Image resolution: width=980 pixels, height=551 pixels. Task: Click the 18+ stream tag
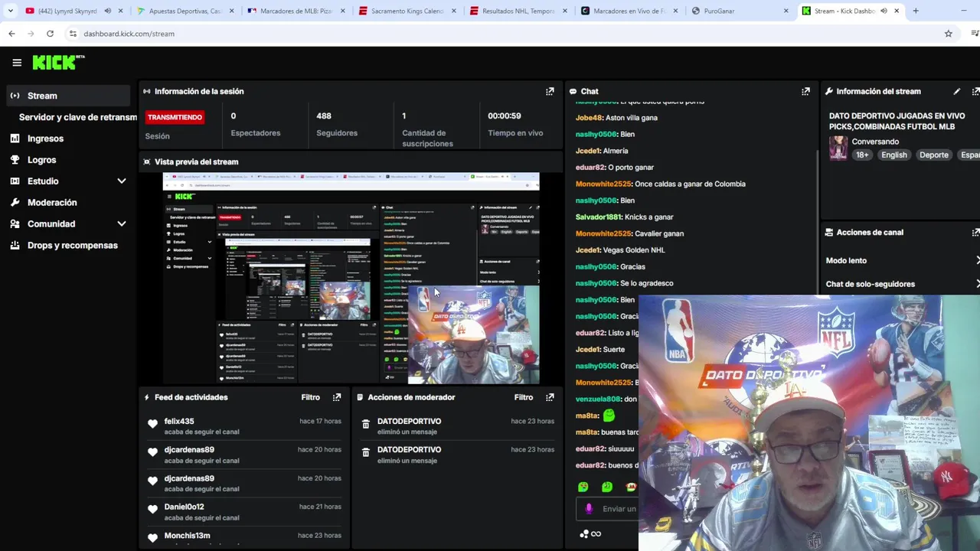point(862,155)
